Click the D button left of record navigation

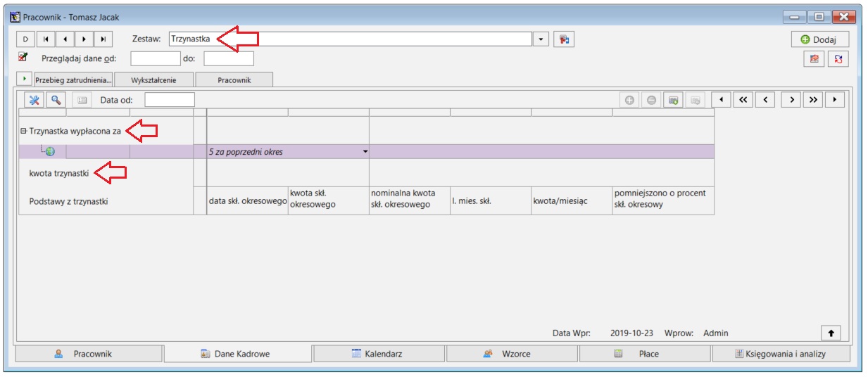coord(25,39)
